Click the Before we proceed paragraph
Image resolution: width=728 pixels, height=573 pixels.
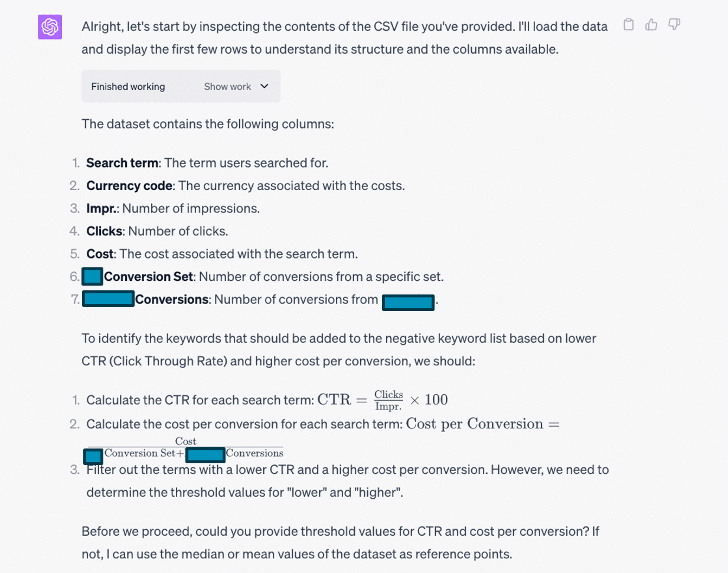point(340,542)
